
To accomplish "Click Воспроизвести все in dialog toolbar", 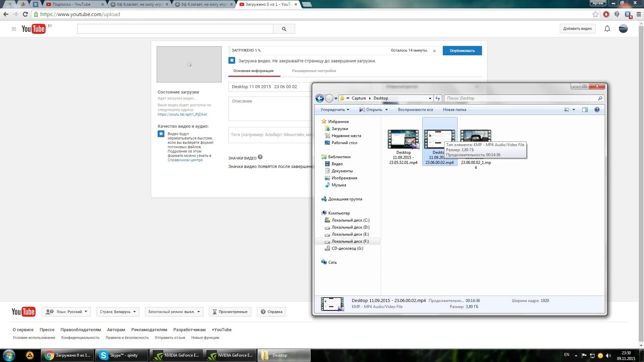I will click(x=415, y=110).
